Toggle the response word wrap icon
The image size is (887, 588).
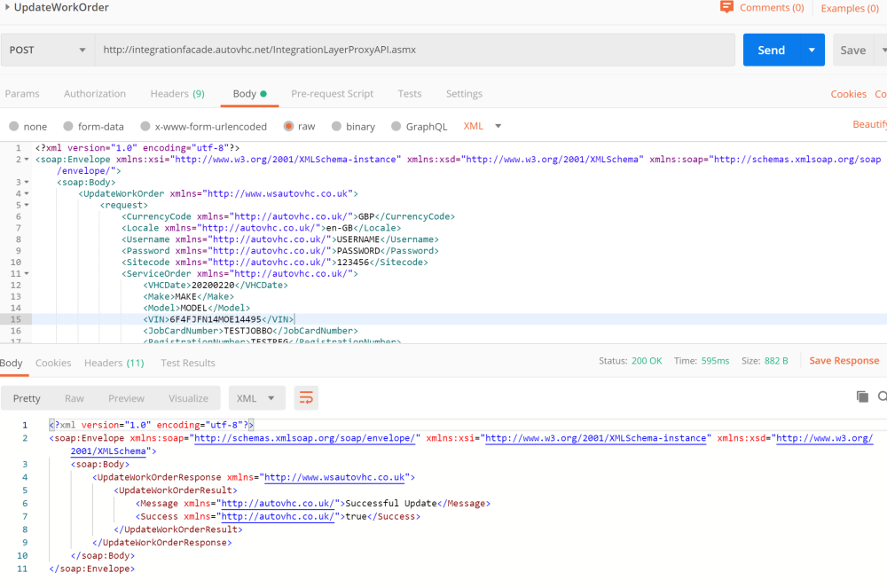point(306,398)
